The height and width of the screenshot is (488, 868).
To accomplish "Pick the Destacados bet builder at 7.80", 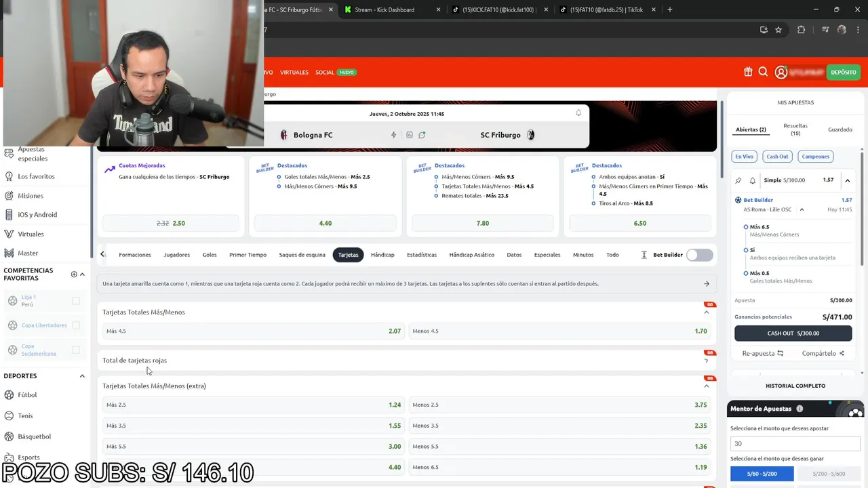I will 483,223.
